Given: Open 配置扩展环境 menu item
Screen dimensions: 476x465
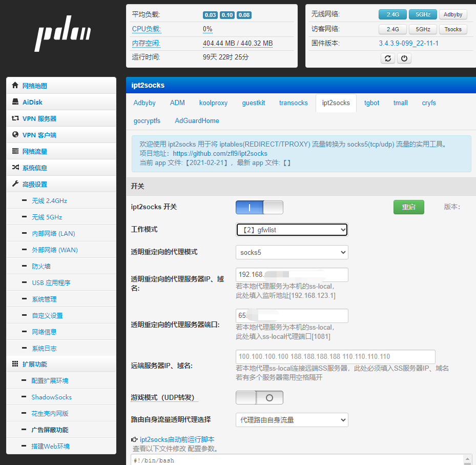Looking at the screenshot, I should [50, 380].
